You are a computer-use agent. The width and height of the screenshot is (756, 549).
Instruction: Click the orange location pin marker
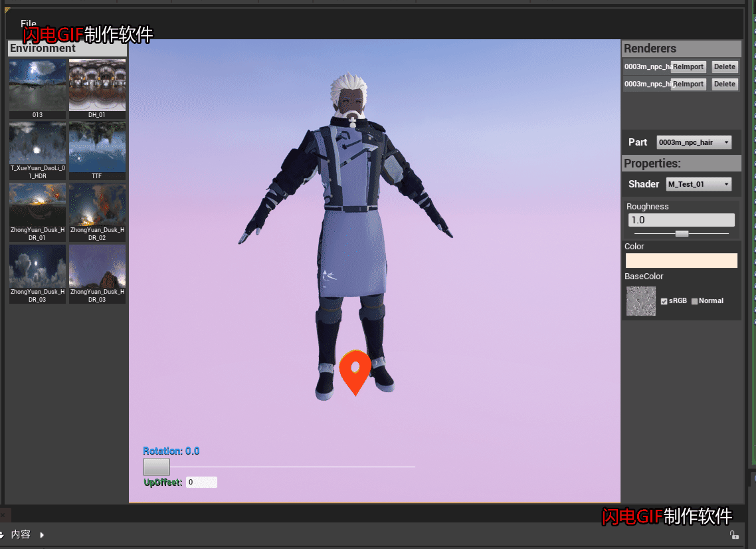(355, 369)
